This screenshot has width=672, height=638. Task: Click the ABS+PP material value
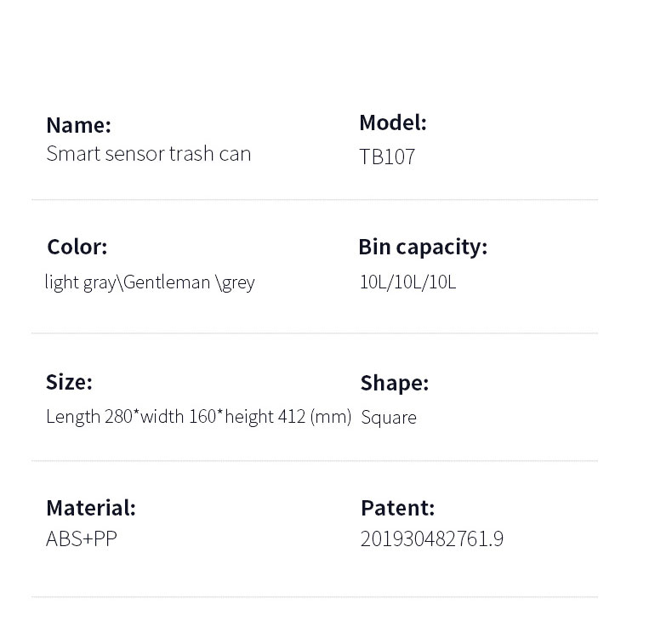82,539
